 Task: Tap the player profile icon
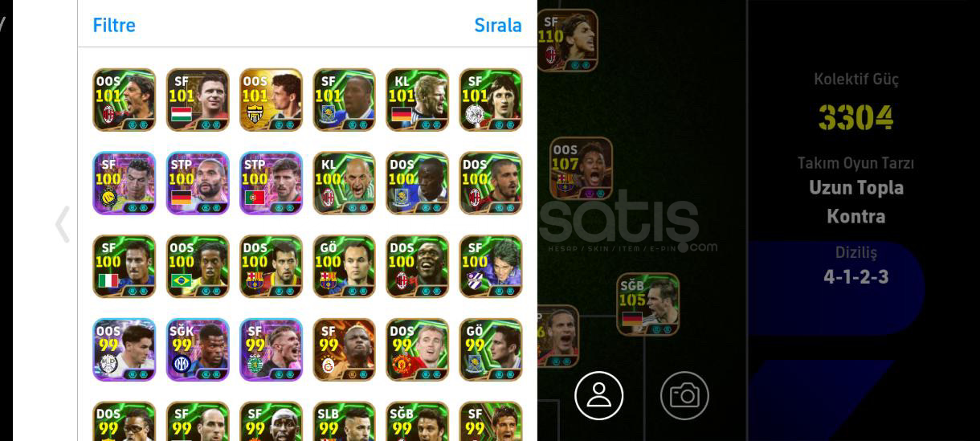[x=598, y=395]
